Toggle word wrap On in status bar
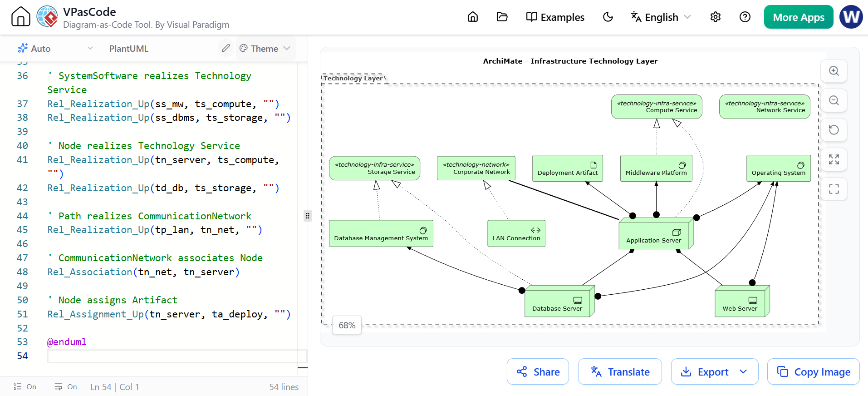The image size is (868, 396). [x=66, y=387]
